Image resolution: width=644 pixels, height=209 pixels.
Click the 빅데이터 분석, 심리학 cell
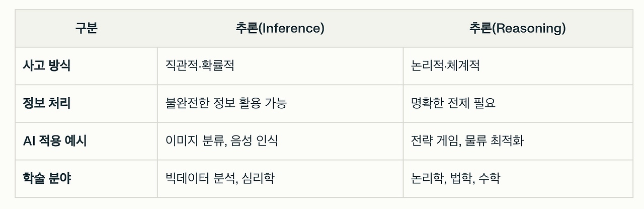[280, 179]
